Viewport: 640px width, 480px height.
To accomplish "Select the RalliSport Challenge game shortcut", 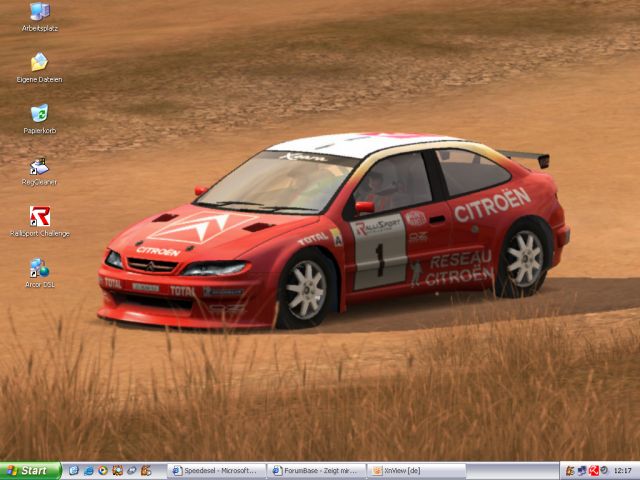I will click(x=40, y=216).
